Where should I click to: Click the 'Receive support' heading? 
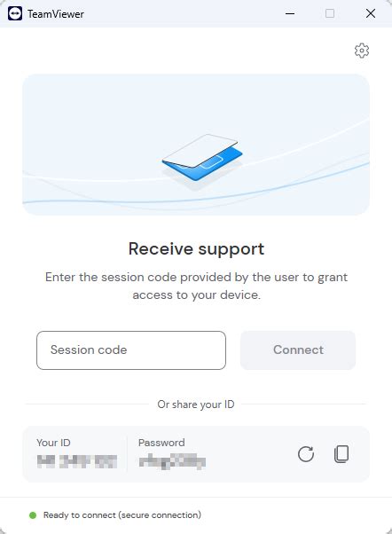196,249
